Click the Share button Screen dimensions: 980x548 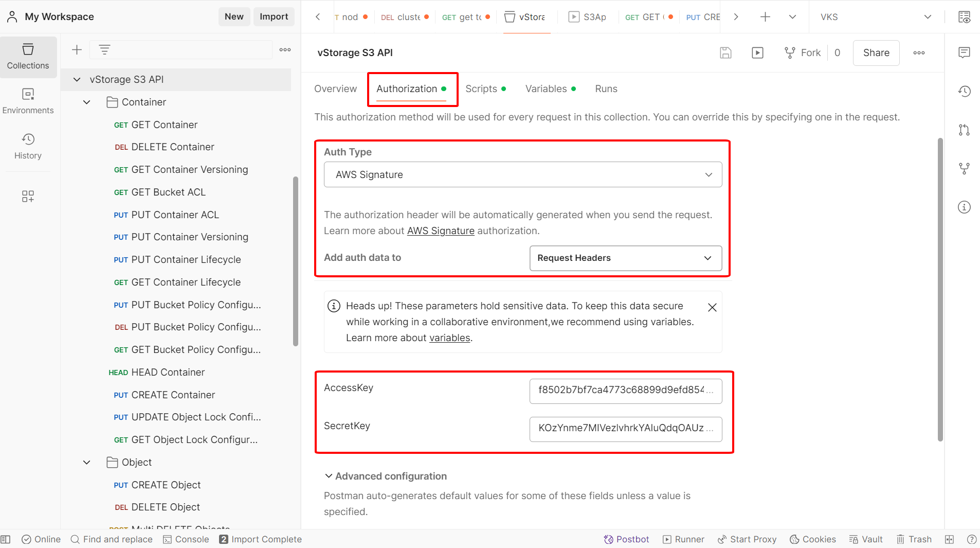tap(876, 52)
